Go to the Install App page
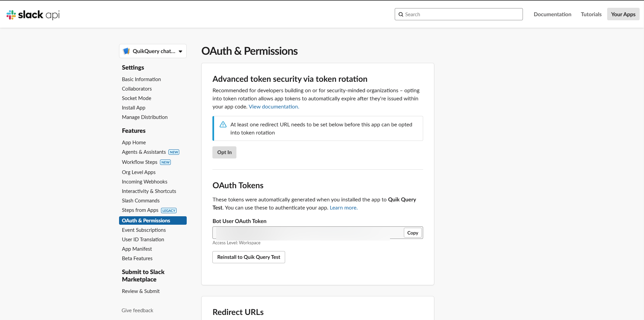Image resolution: width=644 pixels, height=320 pixels. point(133,108)
